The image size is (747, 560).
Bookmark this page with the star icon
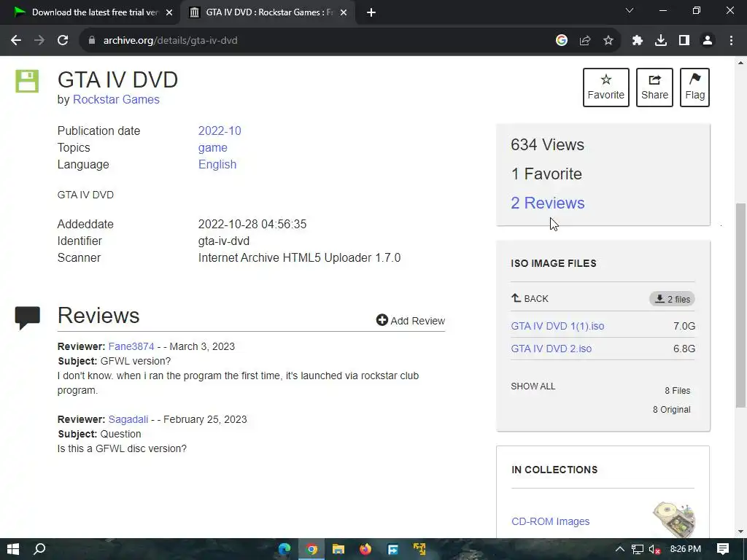[x=608, y=41]
